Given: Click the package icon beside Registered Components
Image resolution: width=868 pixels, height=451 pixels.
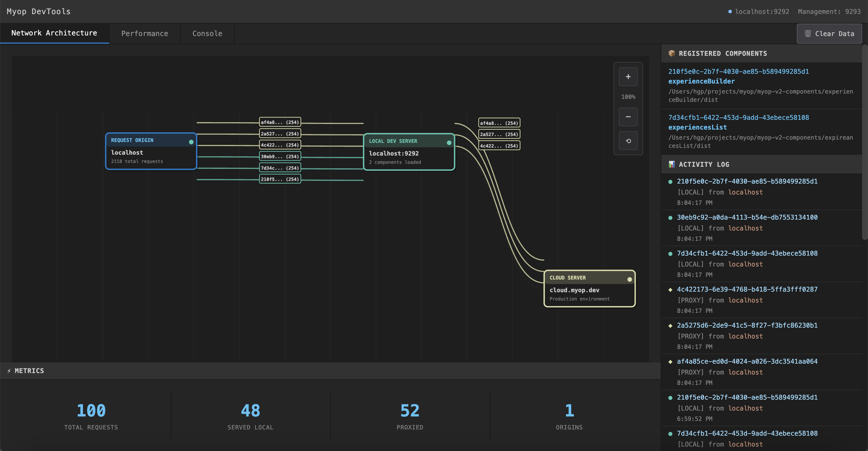Looking at the screenshot, I should pyautogui.click(x=672, y=53).
